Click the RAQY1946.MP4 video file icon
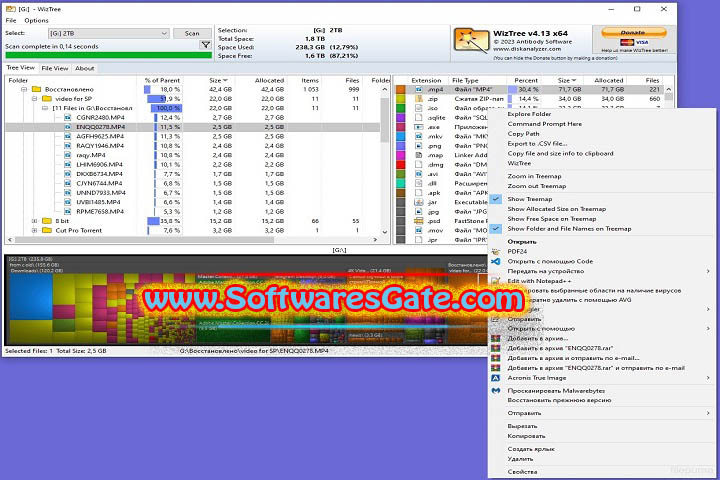Image resolution: width=720 pixels, height=480 pixels. coord(68,146)
